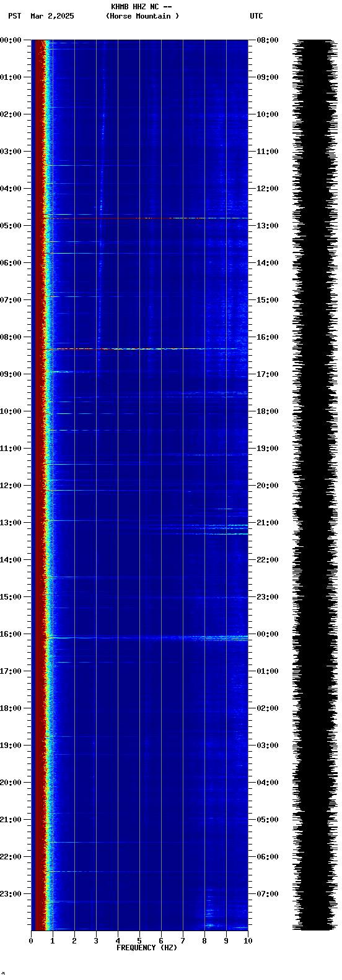
Task: Click the PST timezone label
Action: point(15,16)
